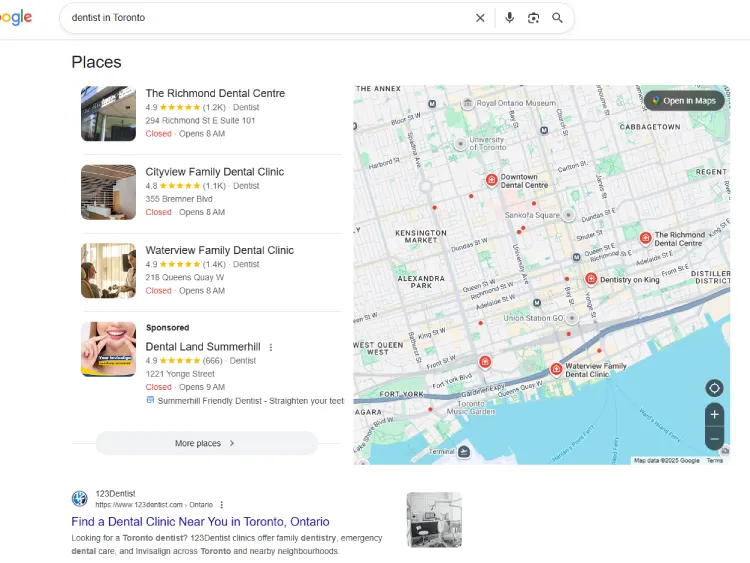Click the Kensington Market label on map
The width and height of the screenshot is (750, 563).
pos(421,236)
